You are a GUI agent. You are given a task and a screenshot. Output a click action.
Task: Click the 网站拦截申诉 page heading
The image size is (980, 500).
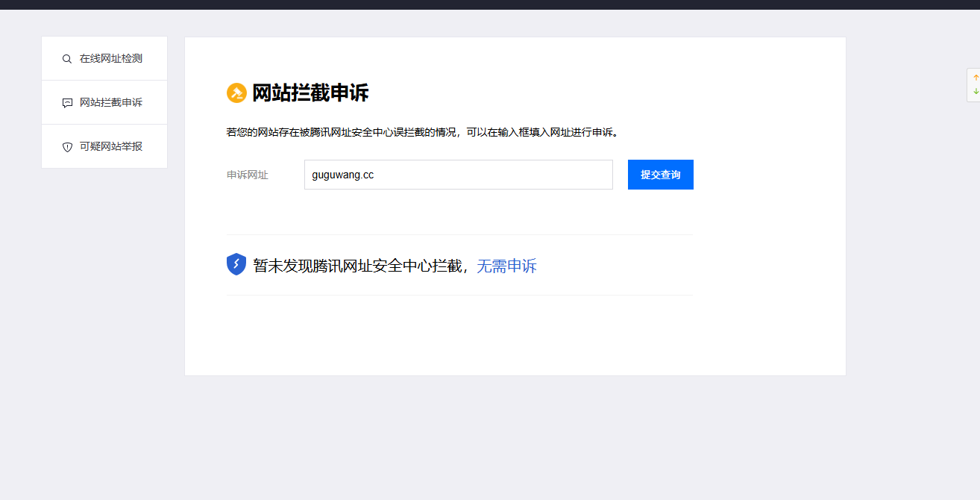(x=310, y=93)
